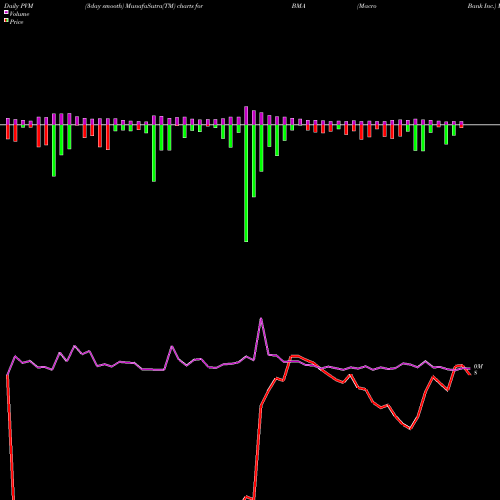Select the 'Price' legend label
Viewport: 500px width, 500px height.
(16, 22)
